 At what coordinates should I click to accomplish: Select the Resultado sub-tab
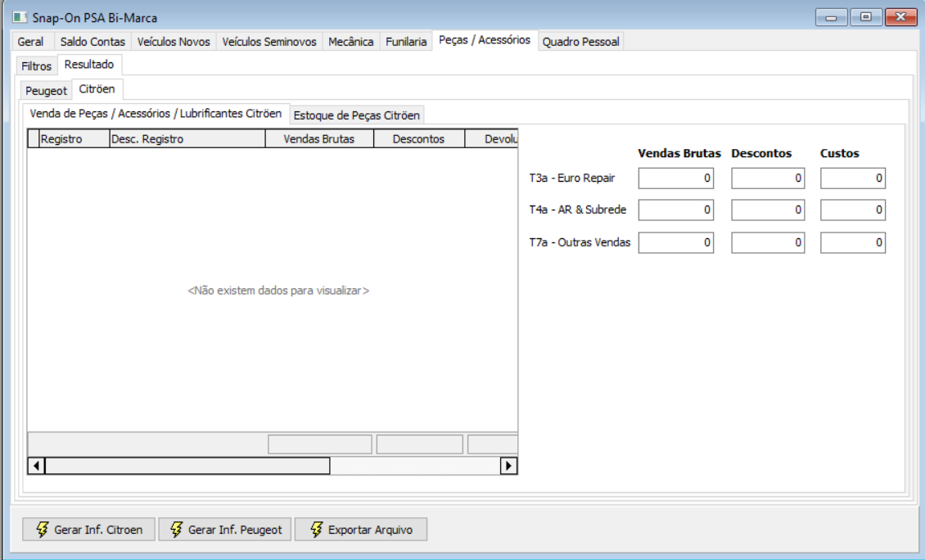point(89,65)
